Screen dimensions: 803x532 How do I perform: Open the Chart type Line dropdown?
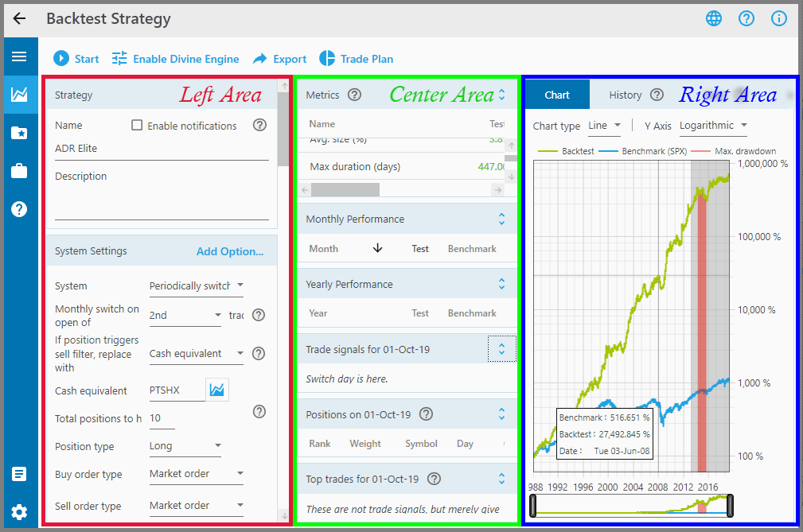(x=606, y=126)
